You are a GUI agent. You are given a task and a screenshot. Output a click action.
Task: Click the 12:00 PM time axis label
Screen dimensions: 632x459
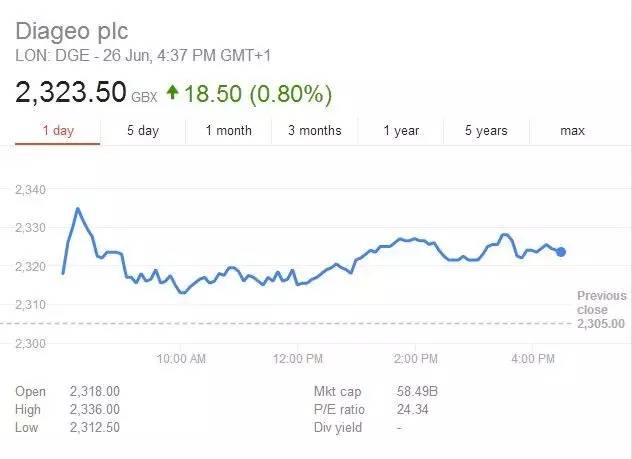click(x=300, y=358)
